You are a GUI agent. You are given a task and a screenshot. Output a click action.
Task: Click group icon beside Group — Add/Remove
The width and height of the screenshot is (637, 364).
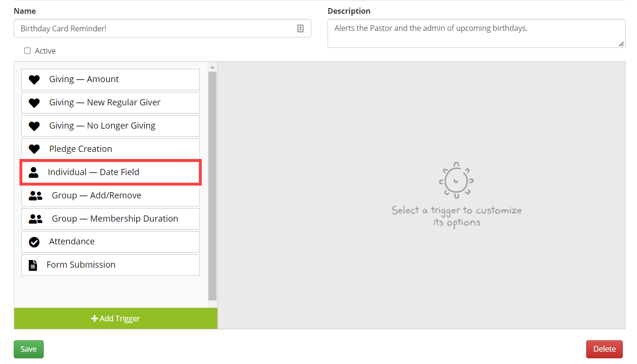click(x=36, y=196)
